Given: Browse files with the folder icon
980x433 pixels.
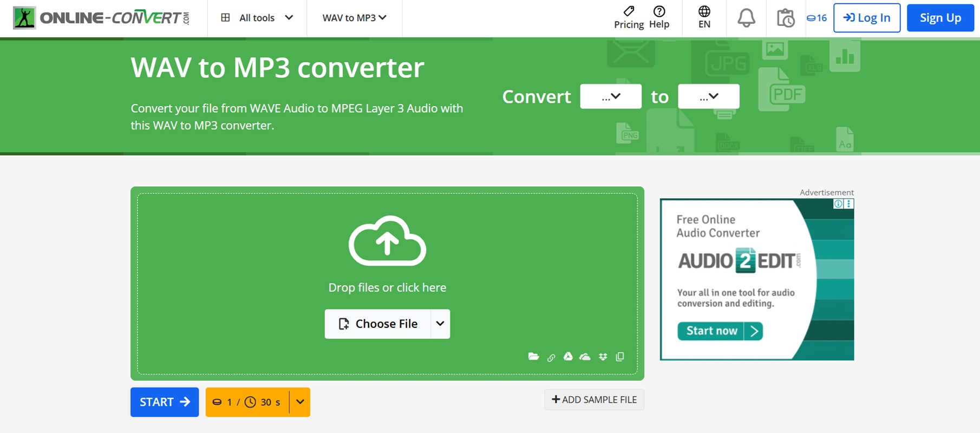Looking at the screenshot, I should (x=534, y=356).
